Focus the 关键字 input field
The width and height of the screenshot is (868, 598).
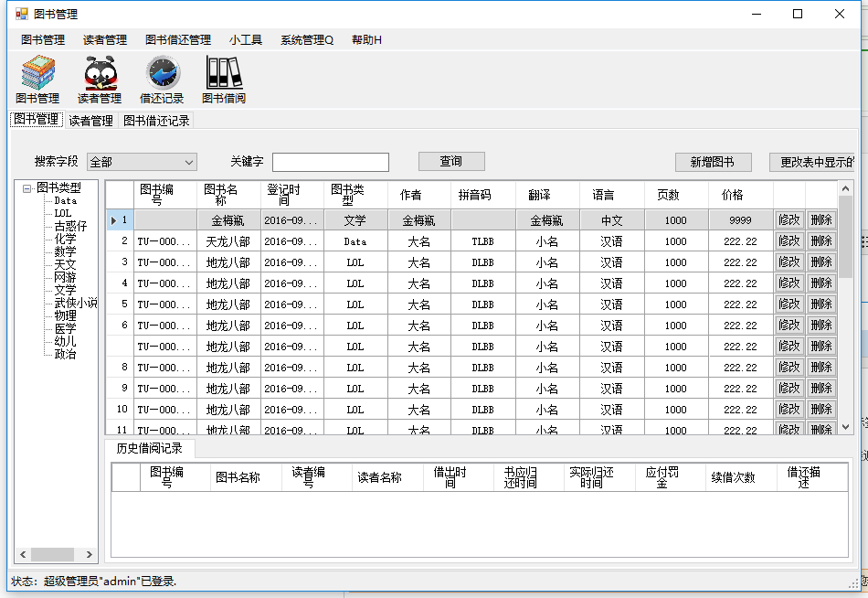331,162
